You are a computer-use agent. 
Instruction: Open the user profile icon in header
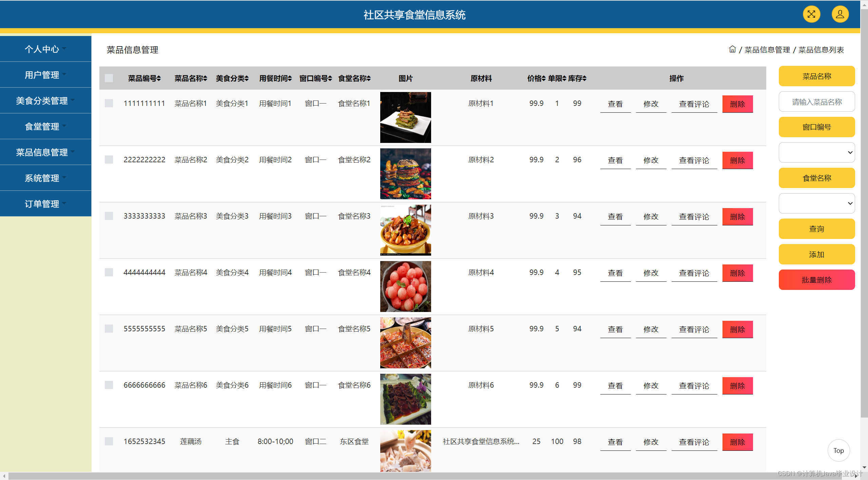click(840, 14)
